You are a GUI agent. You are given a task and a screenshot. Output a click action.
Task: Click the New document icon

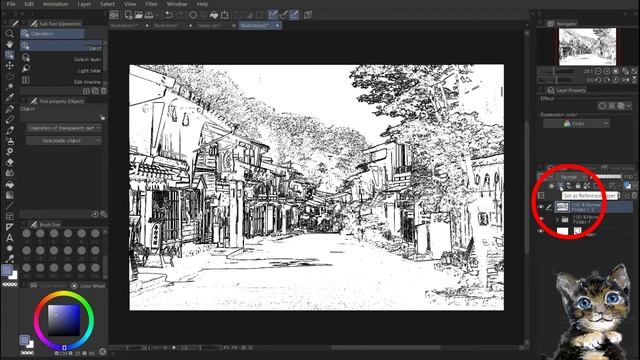point(128,15)
